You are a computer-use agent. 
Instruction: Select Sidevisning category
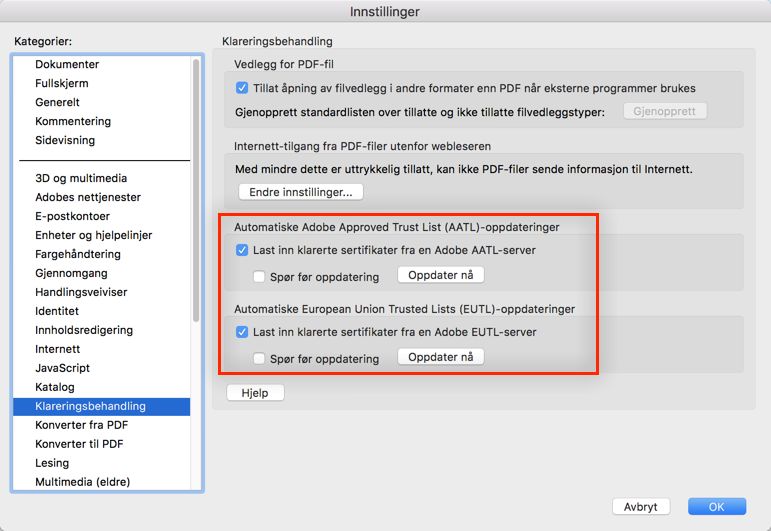point(102,140)
